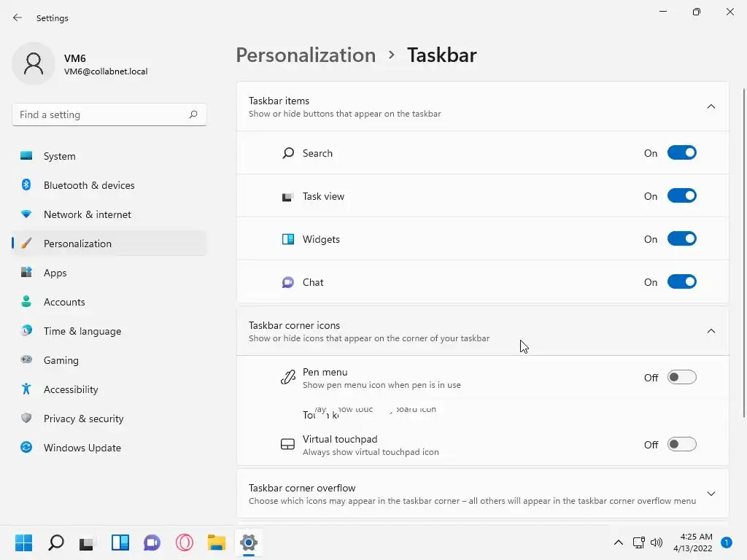Open taskbar Search
This screenshot has height=560, width=747.
[x=56, y=542]
